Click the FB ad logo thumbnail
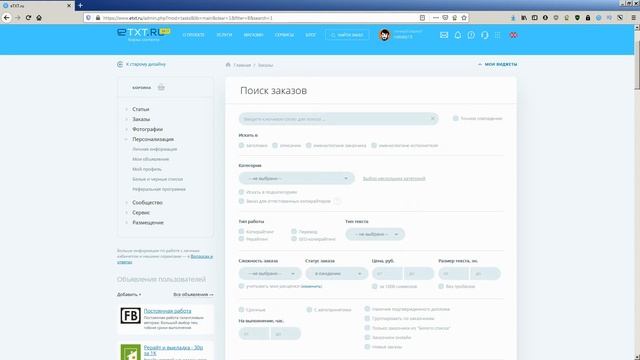This screenshot has width=640, height=360. [130, 316]
